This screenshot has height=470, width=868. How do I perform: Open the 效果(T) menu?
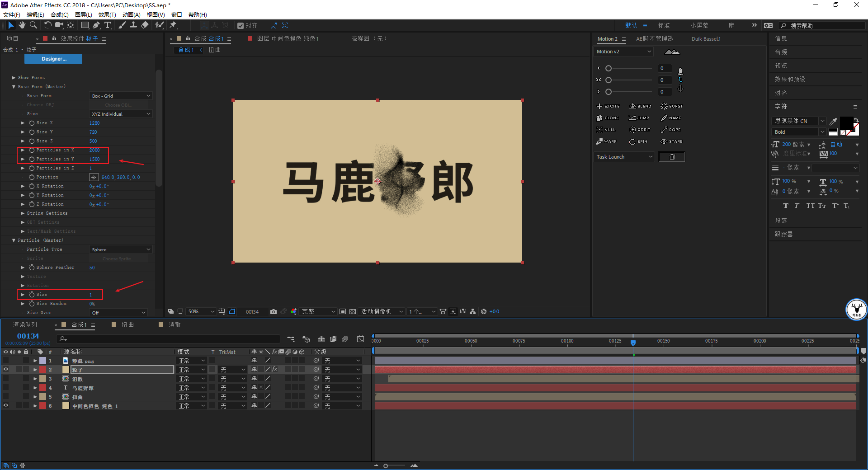tap(107, 15)
